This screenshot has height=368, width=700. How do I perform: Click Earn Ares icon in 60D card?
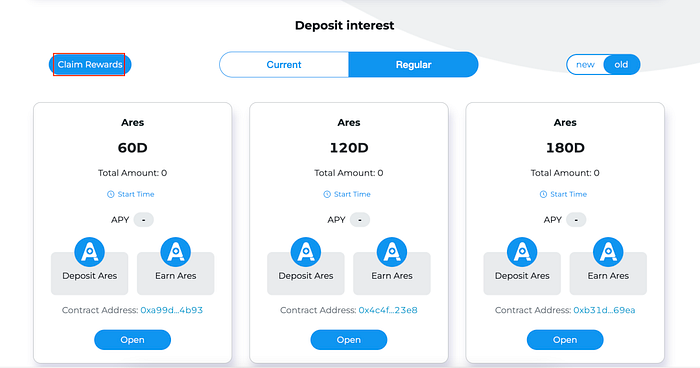point(175,252)
